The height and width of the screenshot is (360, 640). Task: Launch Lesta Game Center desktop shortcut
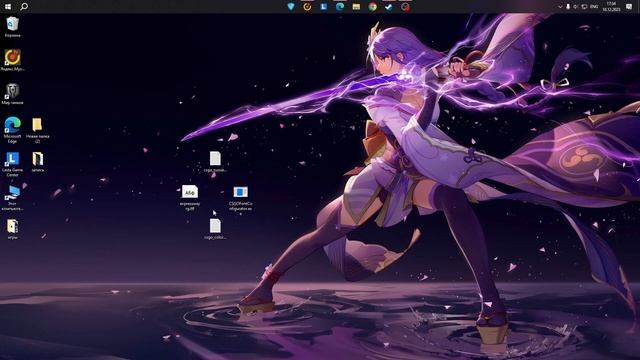pos(13,164)
